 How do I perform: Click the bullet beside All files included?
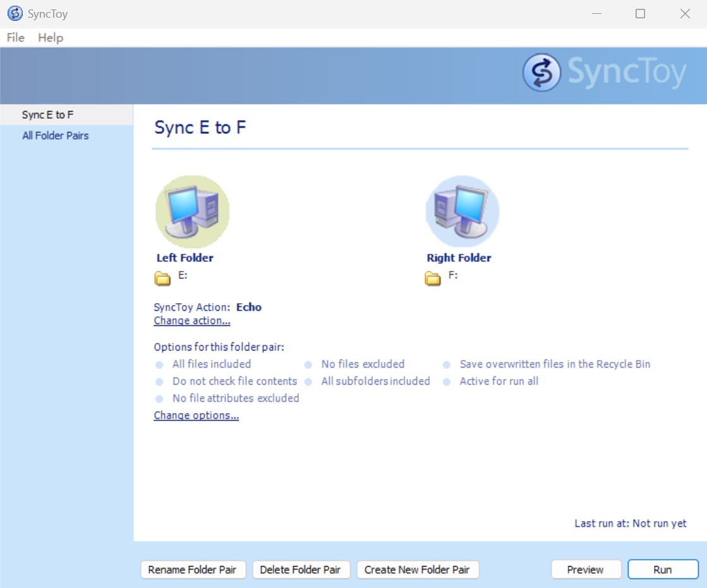[159, 364]
